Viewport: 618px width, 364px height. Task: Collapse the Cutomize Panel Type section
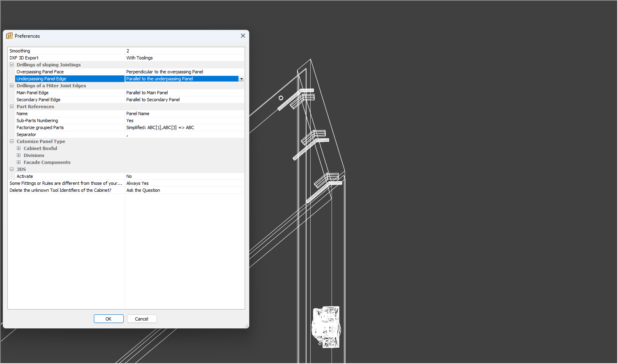11,141
